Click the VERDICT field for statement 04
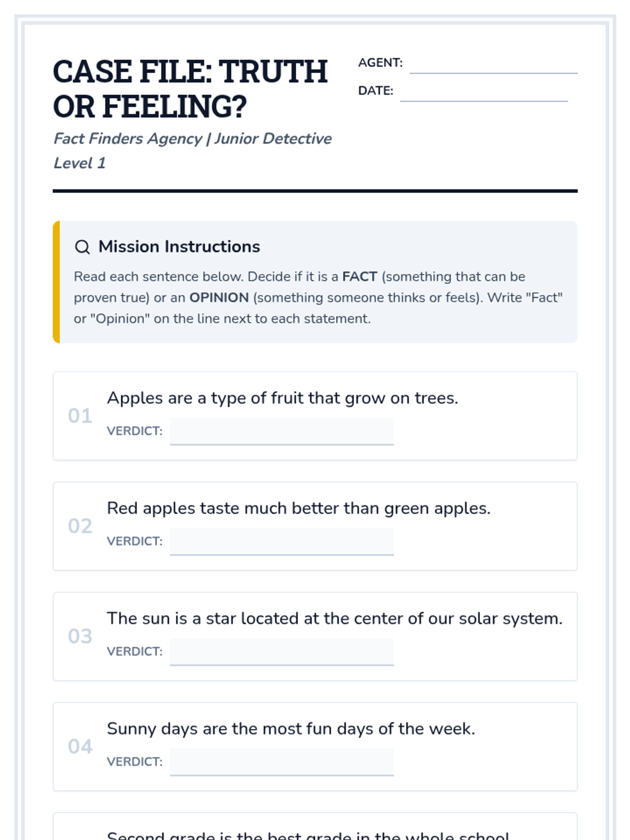The height and width of the screenshot is (840, 630). tap(281, 762)
